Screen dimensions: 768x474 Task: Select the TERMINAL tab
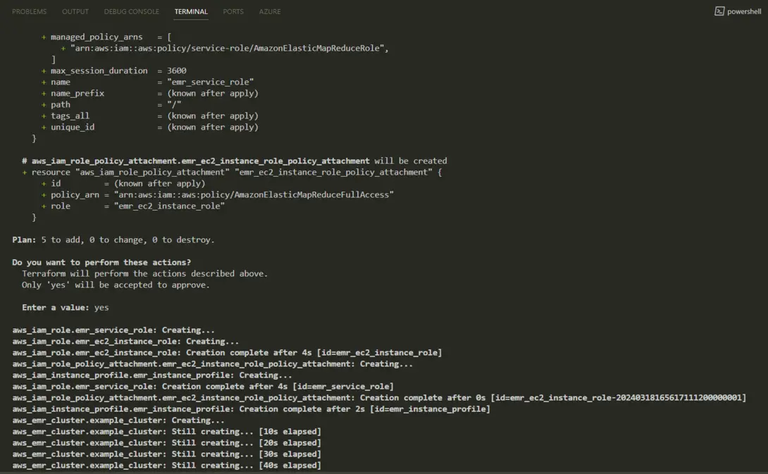[191, 11]
